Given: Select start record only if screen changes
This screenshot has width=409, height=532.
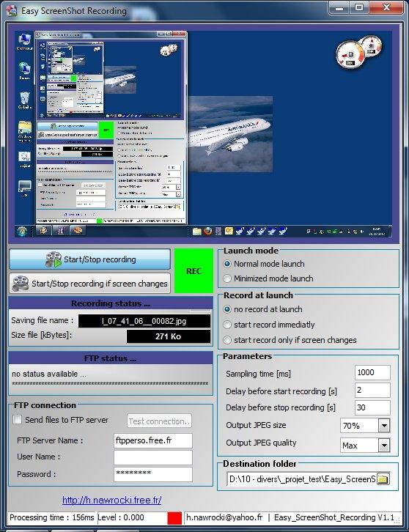Looking at the screenshot, I should tap(290, 340).
